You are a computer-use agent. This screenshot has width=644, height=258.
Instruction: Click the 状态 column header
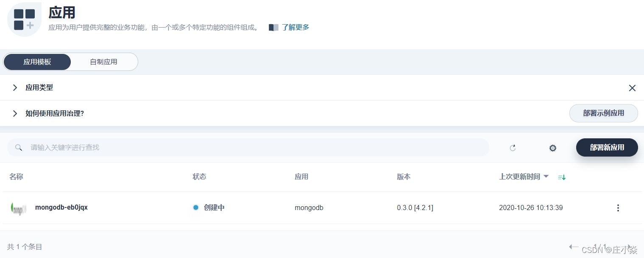[199, 177]
